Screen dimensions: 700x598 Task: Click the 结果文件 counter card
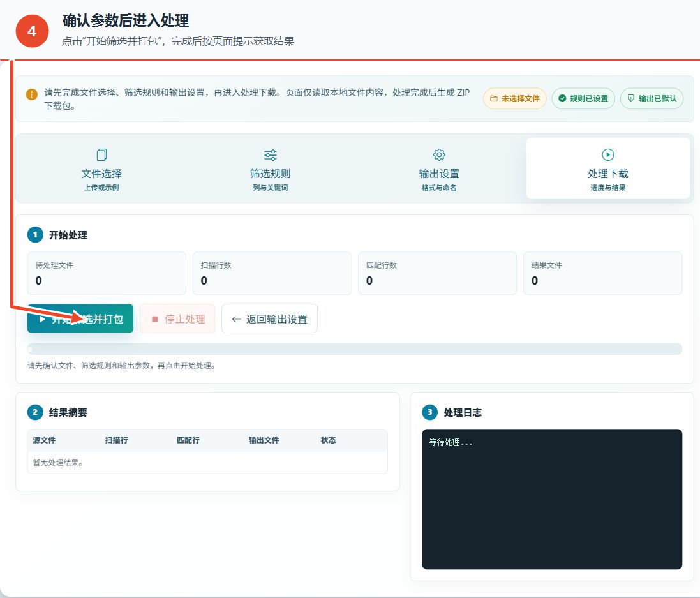(x=602, y=273)
